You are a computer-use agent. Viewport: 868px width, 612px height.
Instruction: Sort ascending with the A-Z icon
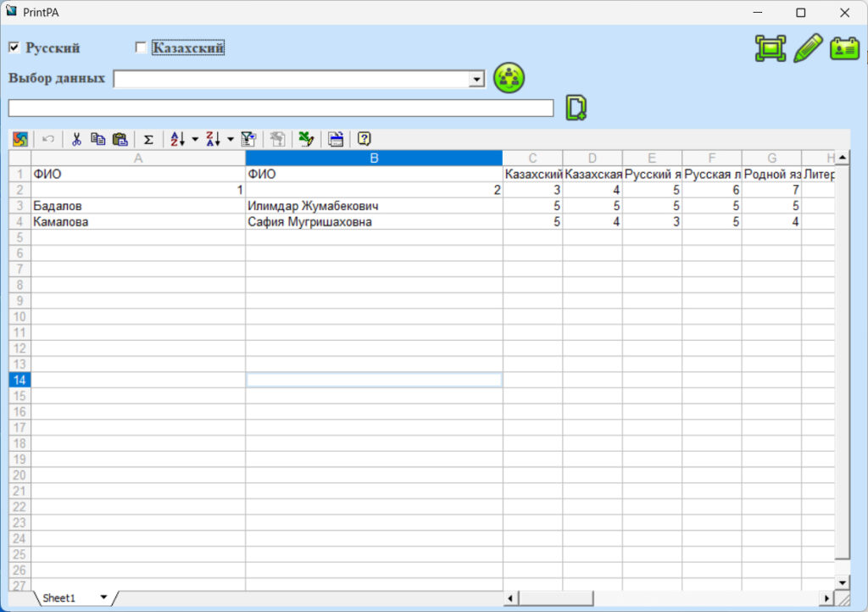178,139
